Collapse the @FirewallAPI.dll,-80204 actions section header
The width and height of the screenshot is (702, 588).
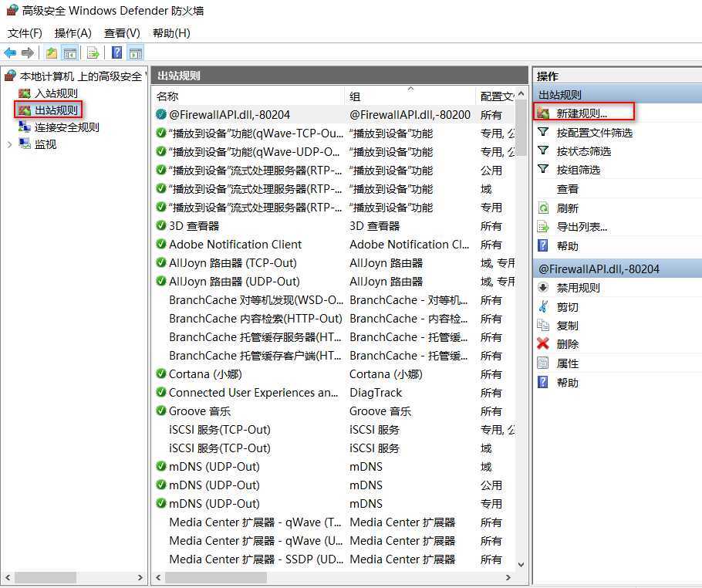(617, 269)
